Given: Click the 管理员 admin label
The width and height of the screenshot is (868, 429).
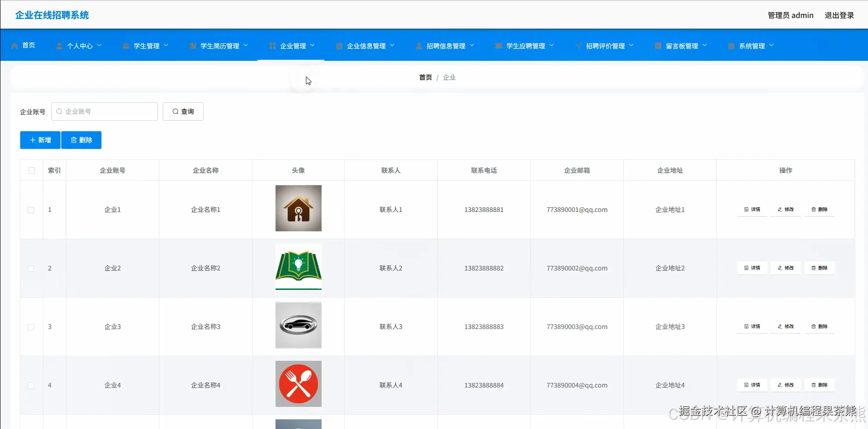Looking at the screenshot, I should pos(791,15).
